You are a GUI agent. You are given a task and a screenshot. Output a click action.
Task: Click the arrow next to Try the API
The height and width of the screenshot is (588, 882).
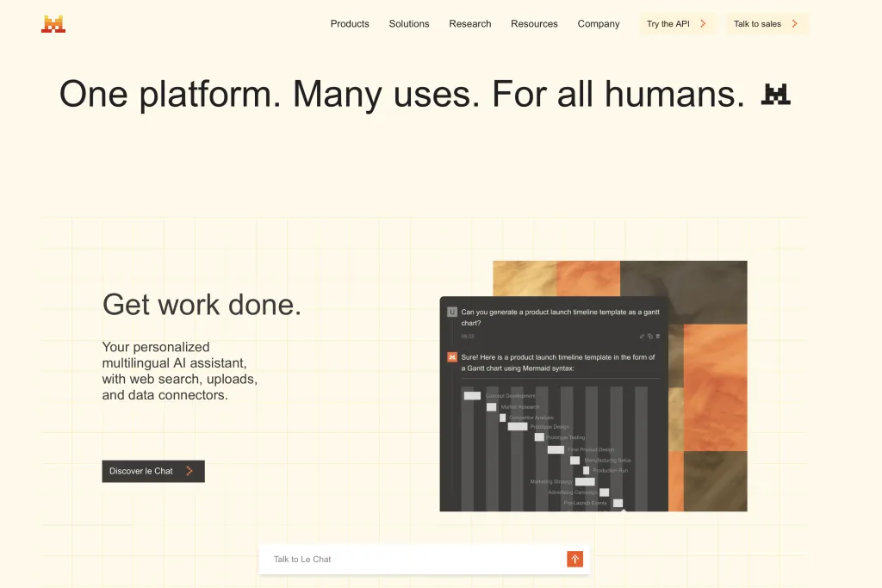(x=703, y=24)
